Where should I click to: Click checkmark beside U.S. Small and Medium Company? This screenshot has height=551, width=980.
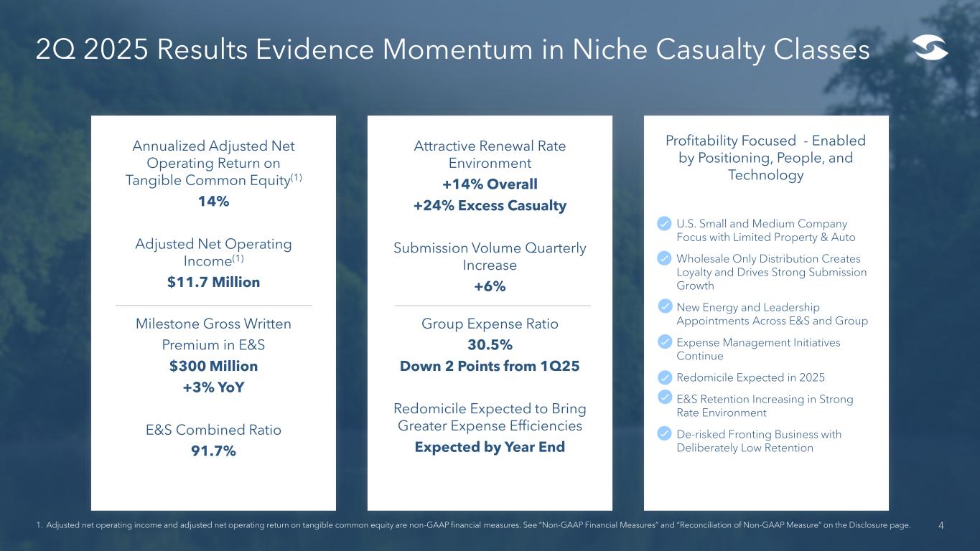point(665,225)
